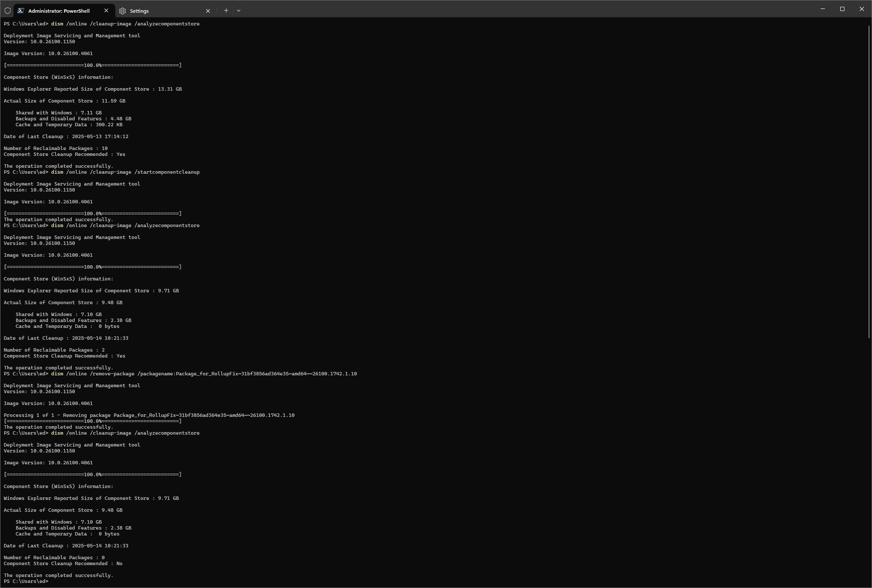Open the terminal profile selector chevron
The width and height of the screenshot is (872, 588).
[x=239, y=10]
